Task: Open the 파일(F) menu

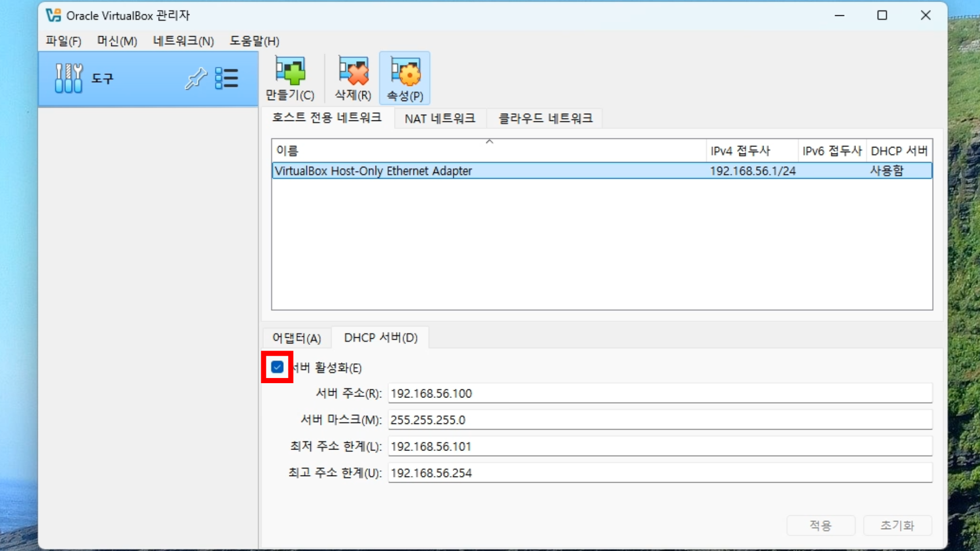Action: pos(63,41)
